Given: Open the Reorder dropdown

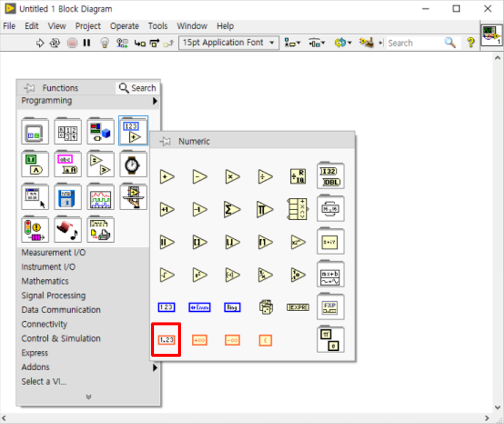Looking at the screenshot, I should pyautogui.click(x=343, y=43).
